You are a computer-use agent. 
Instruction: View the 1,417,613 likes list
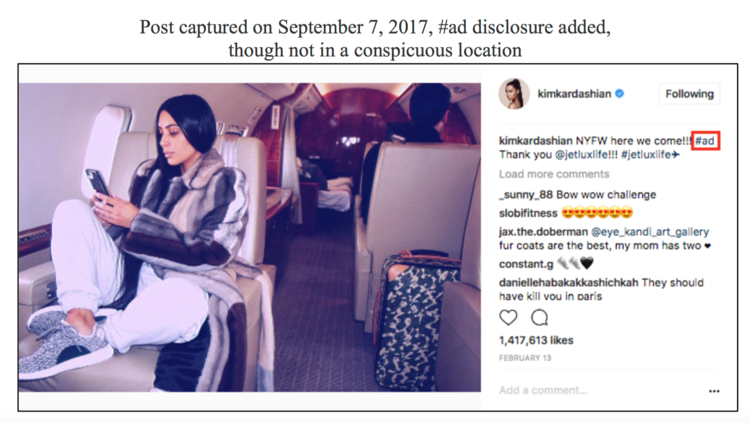(x=536, y=340)
